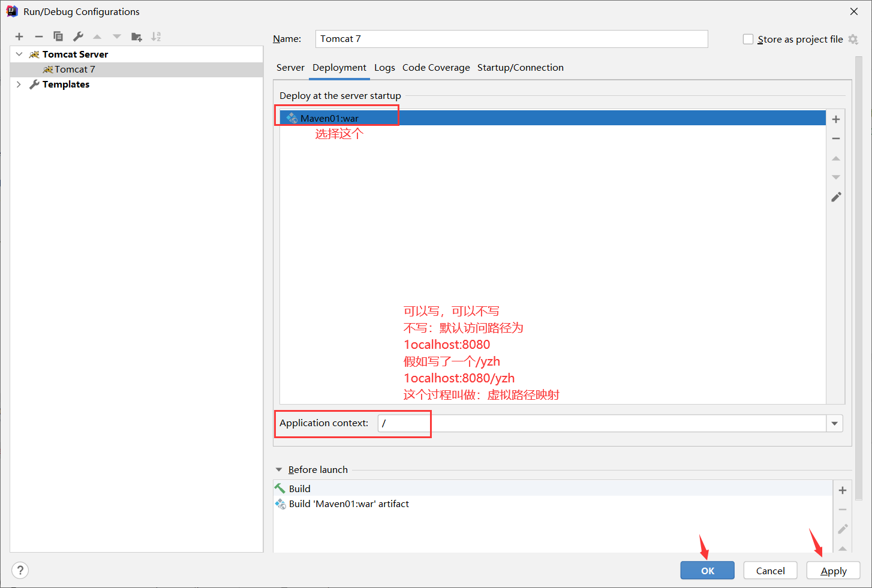
Task: Move deployment artifact up
Action: 836,158
